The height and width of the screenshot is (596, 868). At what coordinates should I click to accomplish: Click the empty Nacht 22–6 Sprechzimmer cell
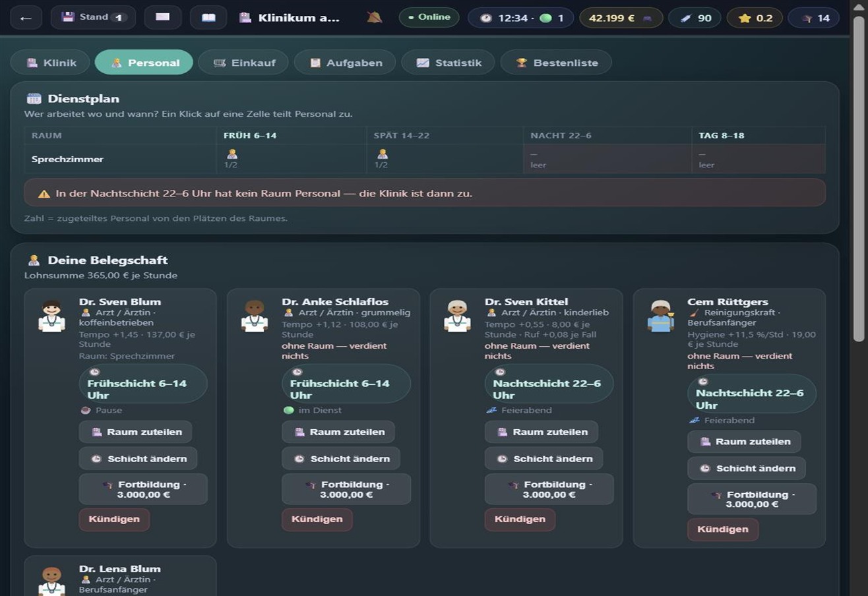pyautogui.click(x=607, y=159)
